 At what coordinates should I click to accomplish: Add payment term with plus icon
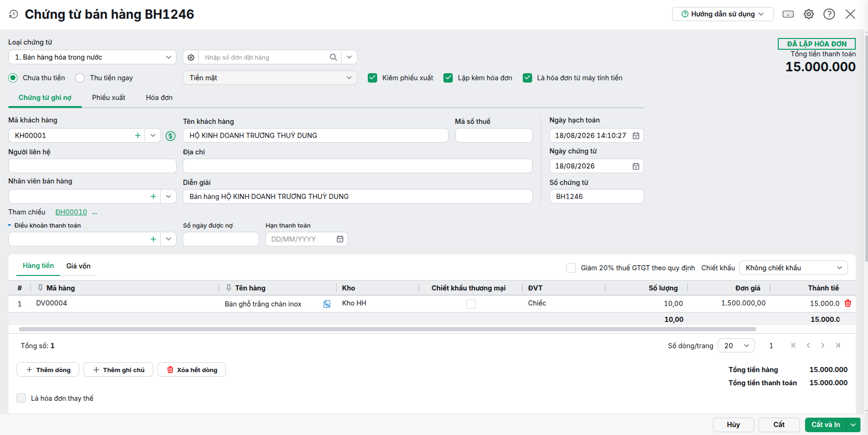(x=153, y=239)
